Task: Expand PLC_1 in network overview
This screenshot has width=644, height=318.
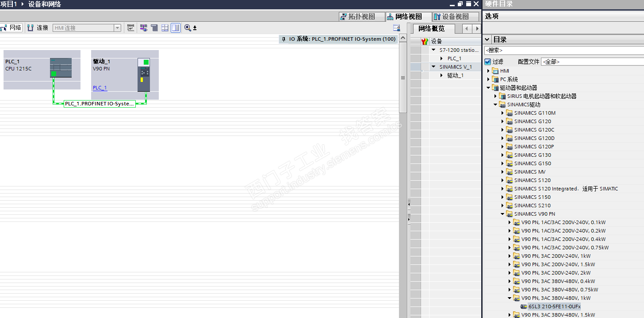Action: 441,58
